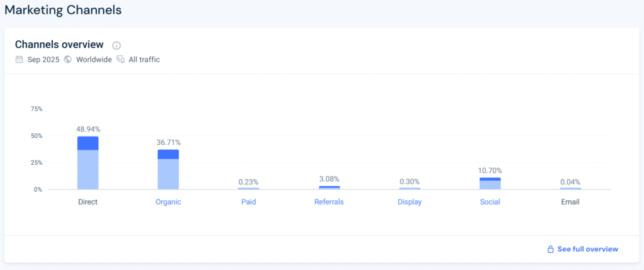This screenshot has height=270, width=644.
Task: Click the dark blue segment of Direct bar
Action: pyautogui.click(x=87, y=143)
